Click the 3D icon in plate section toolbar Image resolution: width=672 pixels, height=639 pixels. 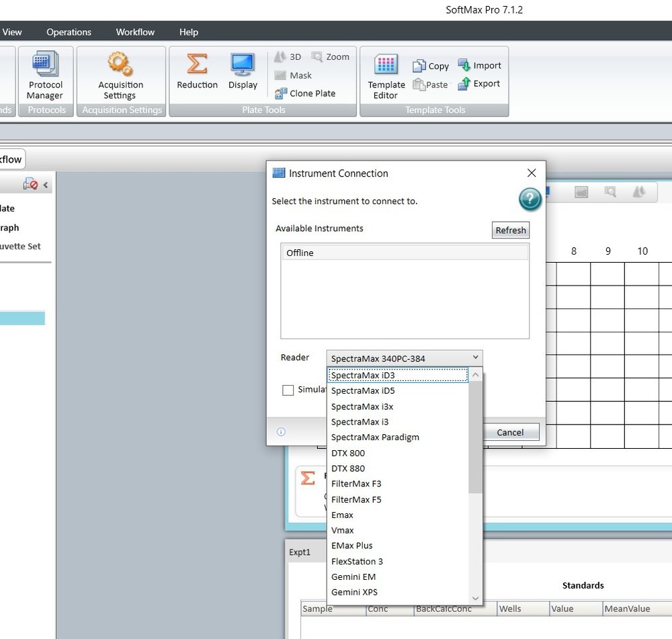(638, 191)
